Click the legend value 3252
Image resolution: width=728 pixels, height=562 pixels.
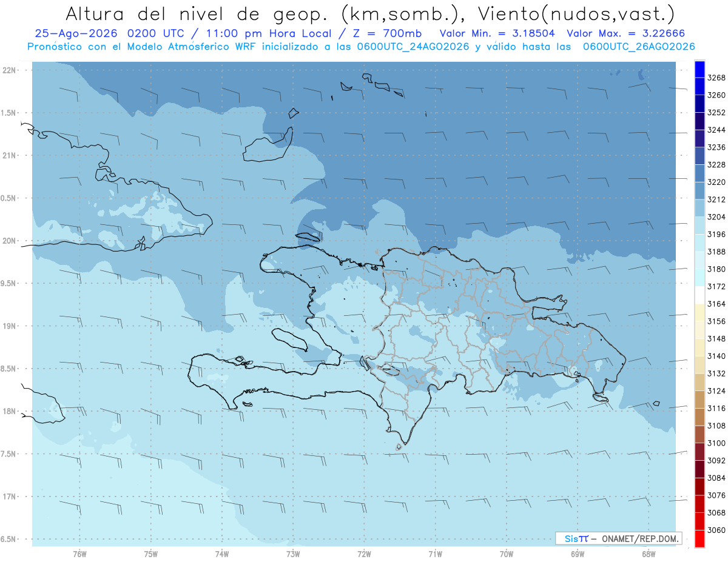point(716,113)
